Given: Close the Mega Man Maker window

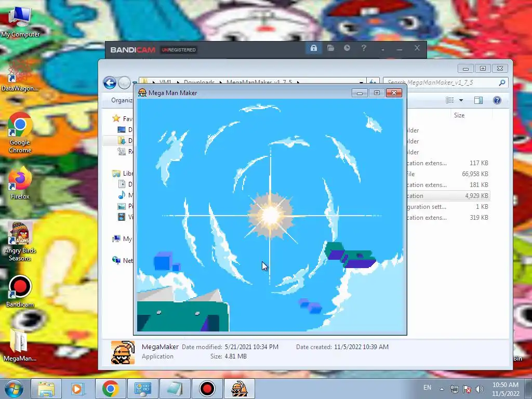Looking at the screenshot, I should pos(394,92).
